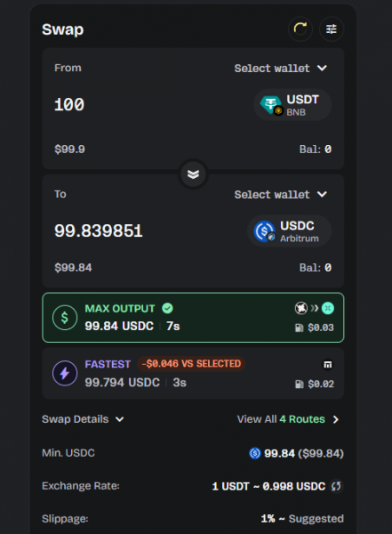Flip the From and To tokens
Image resolution: width=392 pixels, height=534 pixels.
tap(193, 174)
